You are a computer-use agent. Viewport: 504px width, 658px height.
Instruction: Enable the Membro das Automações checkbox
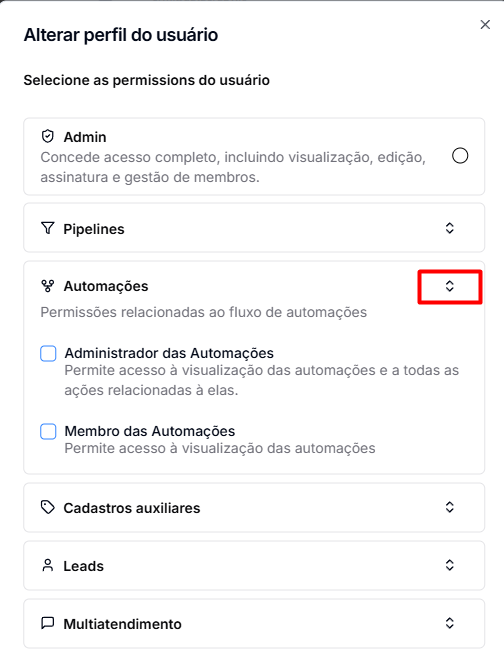tap(48, 431)
